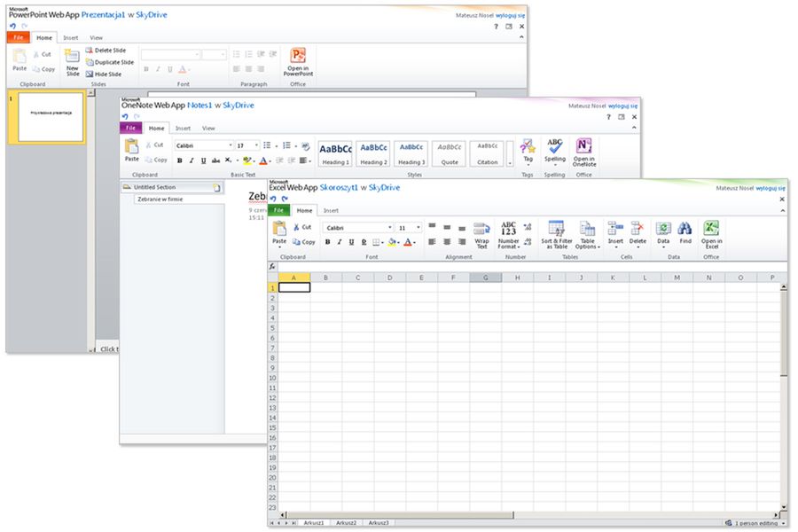Click Delete Slide in PowerPoint
This screenshot has width=798, height=532.
click(x=106, y=51)
